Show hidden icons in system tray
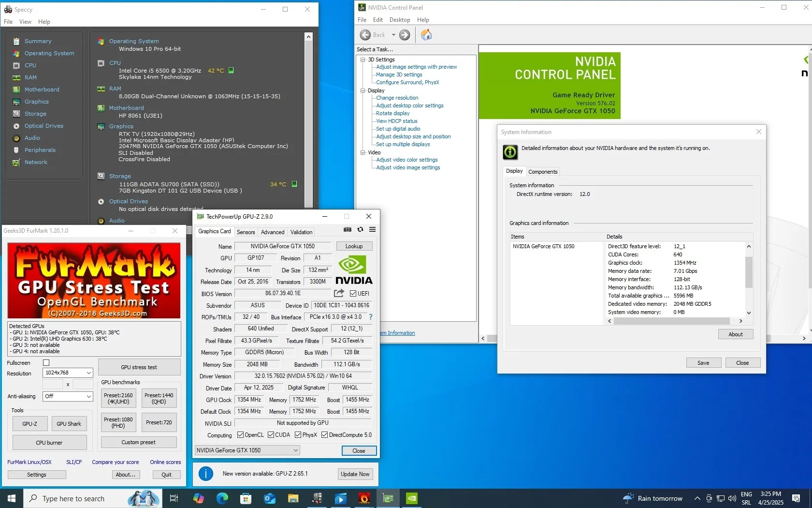Viewport: 812px width, 508px height. [697, 498]
